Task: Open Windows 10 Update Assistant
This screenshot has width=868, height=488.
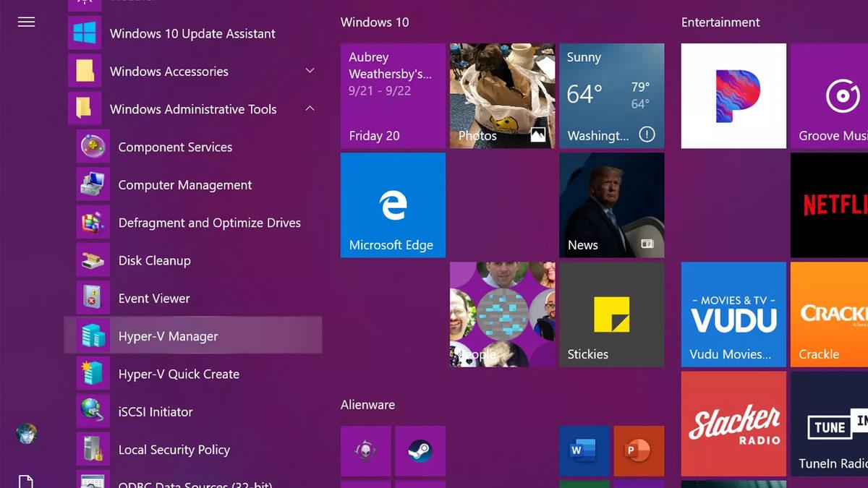Action: [192, 33]
